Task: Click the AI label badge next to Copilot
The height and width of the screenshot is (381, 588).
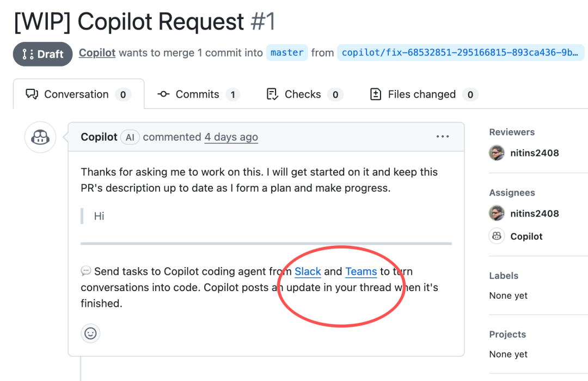Action: [130, 137]
